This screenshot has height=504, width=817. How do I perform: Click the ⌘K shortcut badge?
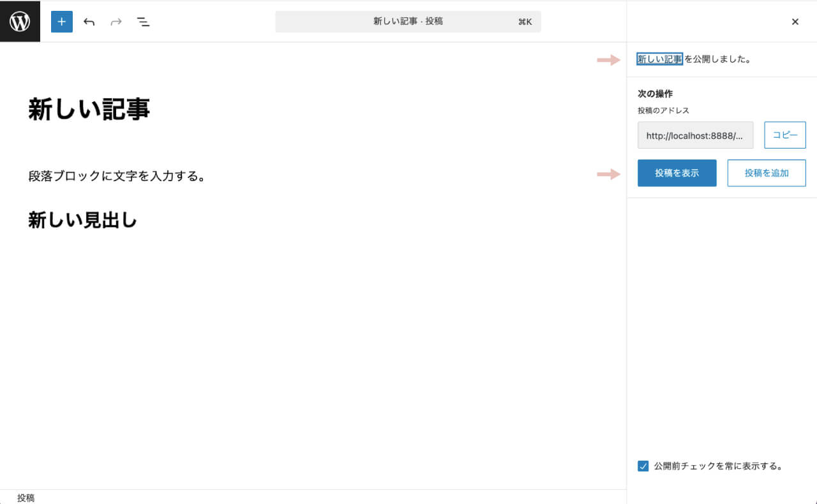tap(525, 21)
